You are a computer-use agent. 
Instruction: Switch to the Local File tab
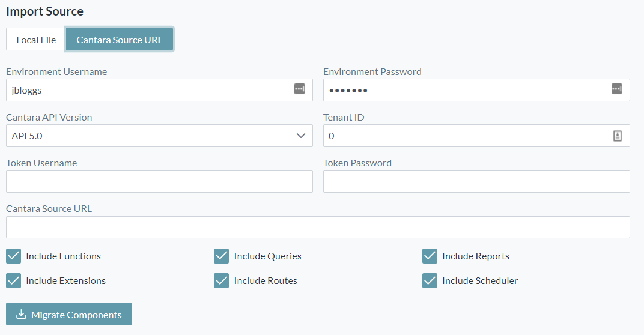coord(36,40)
